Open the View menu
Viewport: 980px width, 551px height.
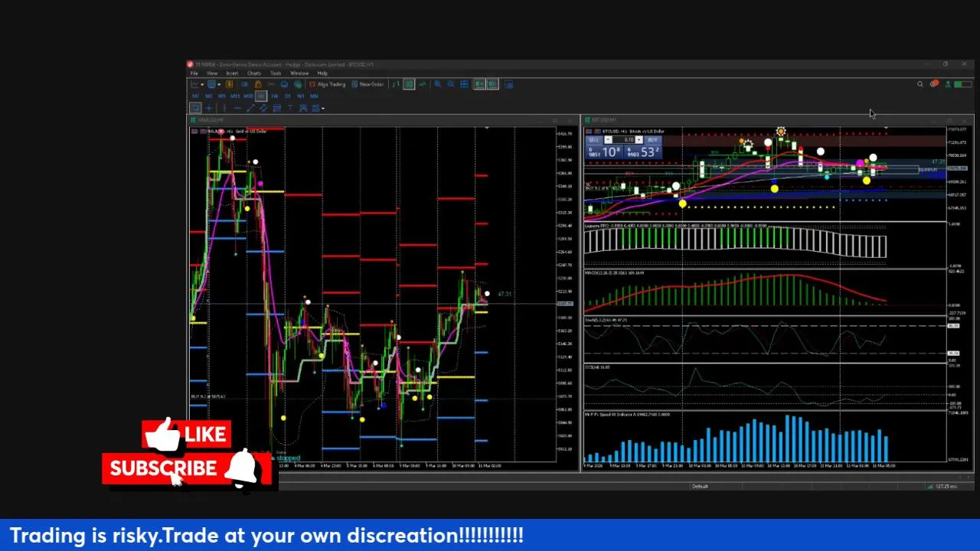coord(211,73)
